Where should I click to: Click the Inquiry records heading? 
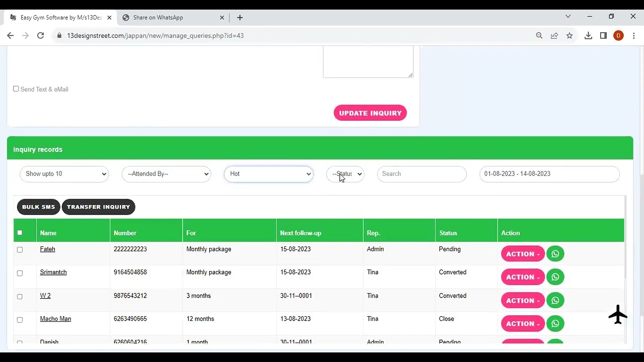[x=38, y=150]
